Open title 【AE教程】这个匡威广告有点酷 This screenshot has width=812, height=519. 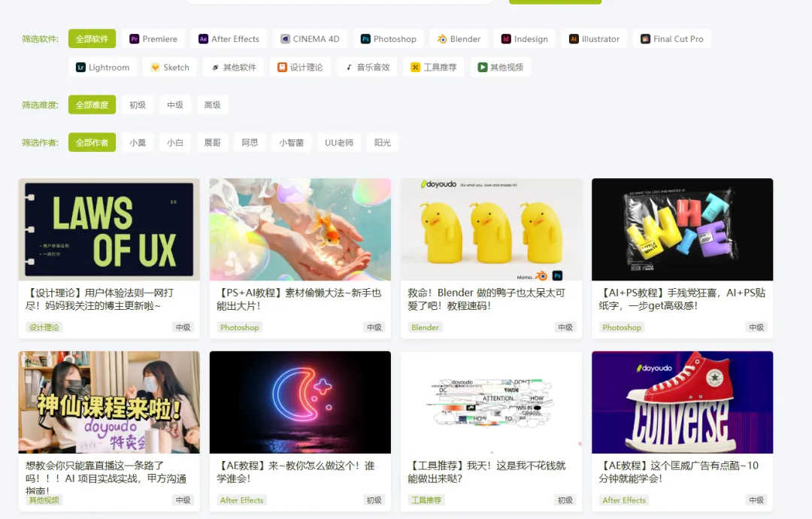tap(679, 472)
